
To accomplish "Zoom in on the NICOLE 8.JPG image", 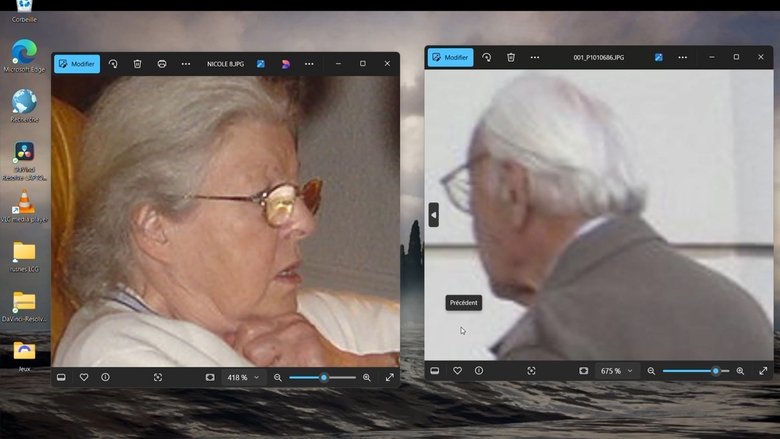I will pyautogui.click(x=367, y=377).
